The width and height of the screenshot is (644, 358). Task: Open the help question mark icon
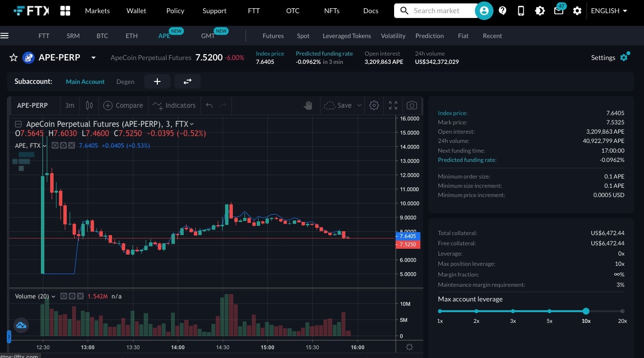(503, 11)
